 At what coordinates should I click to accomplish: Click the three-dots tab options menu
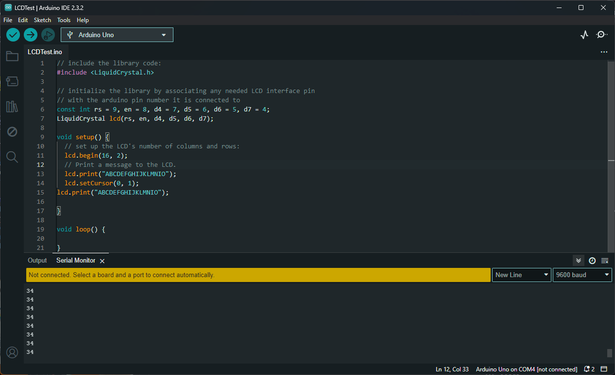pyautogui.click(x=604, y=52)
